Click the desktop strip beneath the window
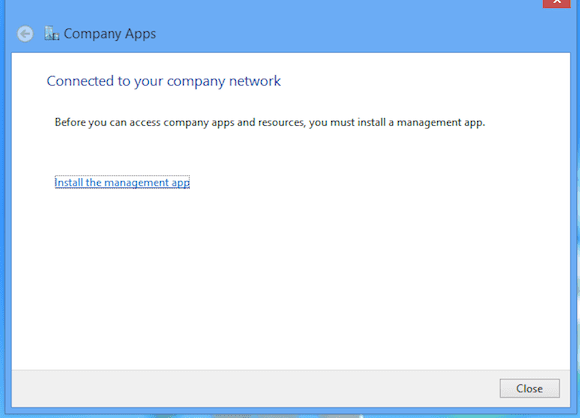The width and height of the screenshot is (580, 418). [x=290, y=416]
